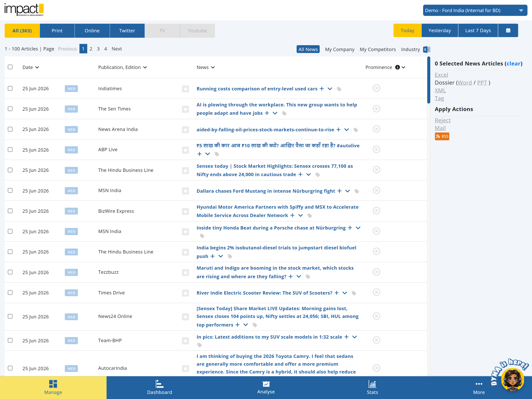Open the News column dropdown
The height and width of the screenshot is (399, 532).
(x=213, y=67)
